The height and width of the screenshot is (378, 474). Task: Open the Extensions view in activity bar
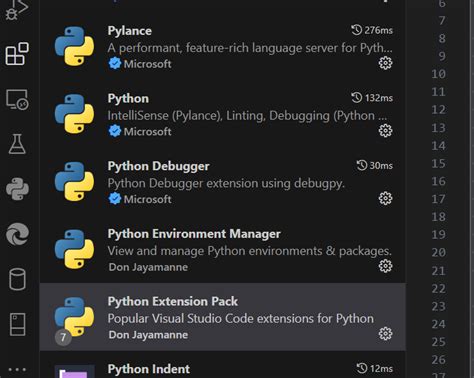click(x=17, y=54)
